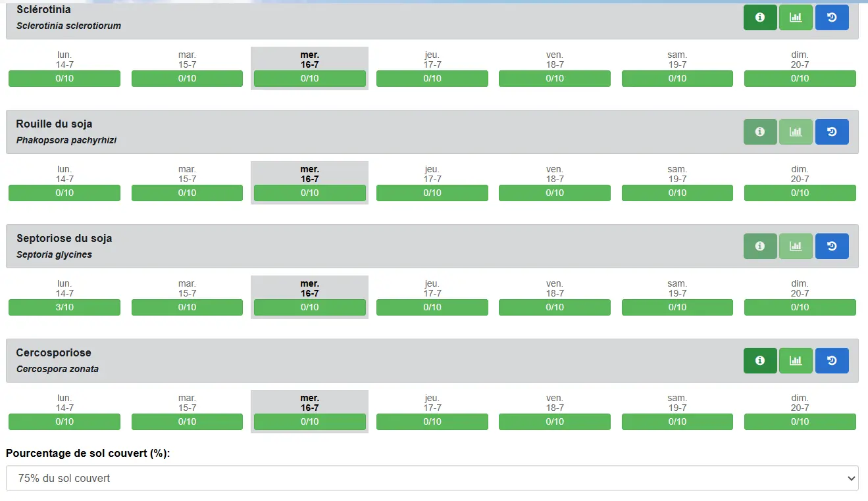
Task: Open Cercosporiose info button
Action: 760,361
